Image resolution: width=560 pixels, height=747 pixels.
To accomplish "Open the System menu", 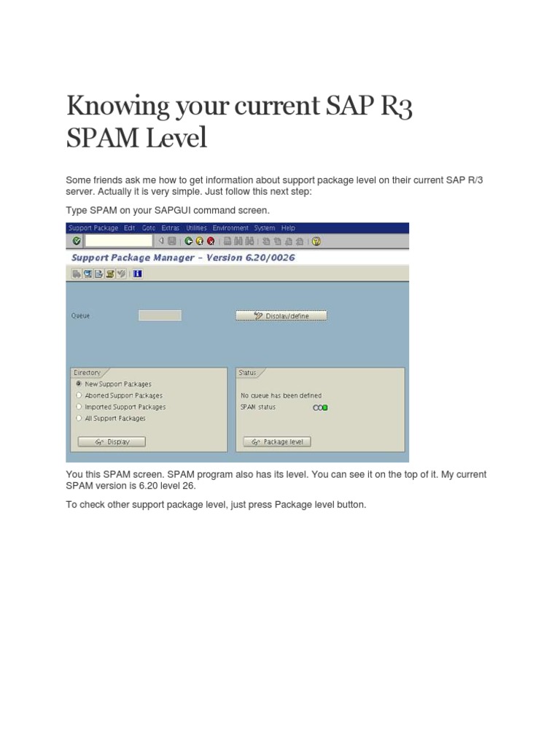I will pyautogui.click(x=264, y=228).
